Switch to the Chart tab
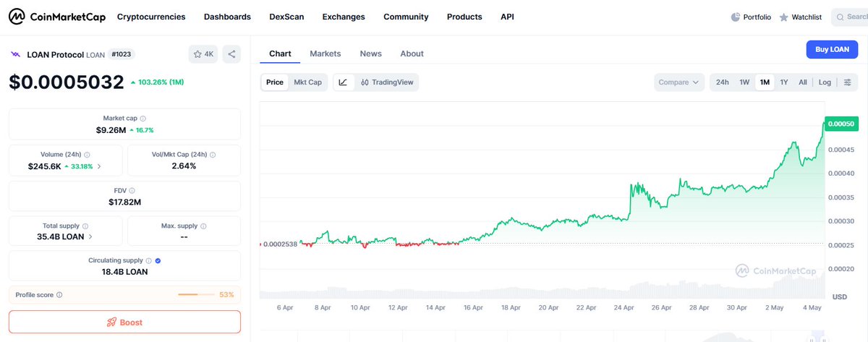The width and height of the screenshot is (868, 342). tap(280, 54)
